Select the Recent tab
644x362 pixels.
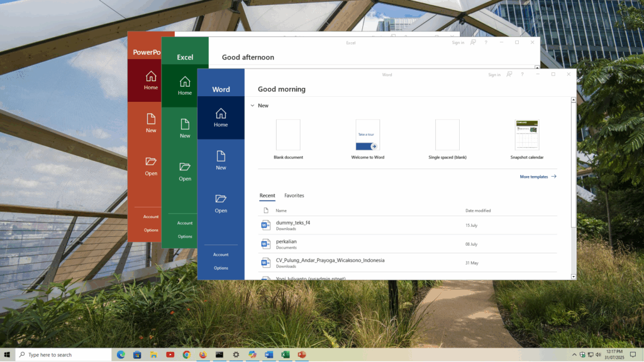pyautogui.click(x=267, y=195)
